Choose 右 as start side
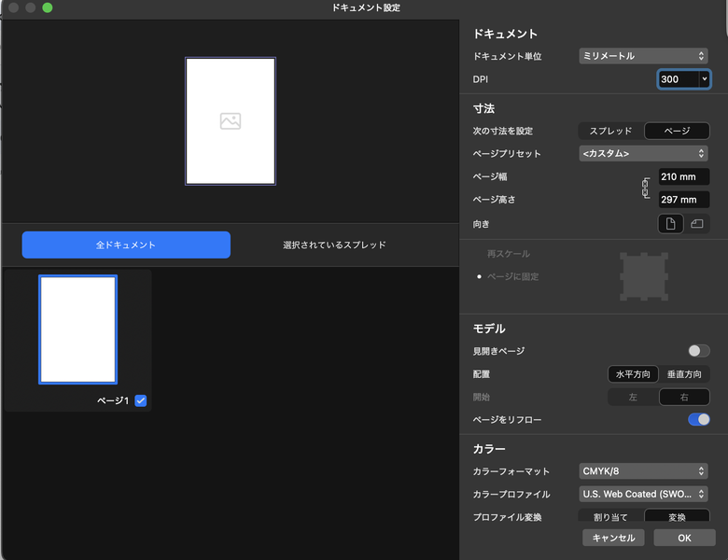Viewport: 728px width, 560px height. click(x=684, y=397)
